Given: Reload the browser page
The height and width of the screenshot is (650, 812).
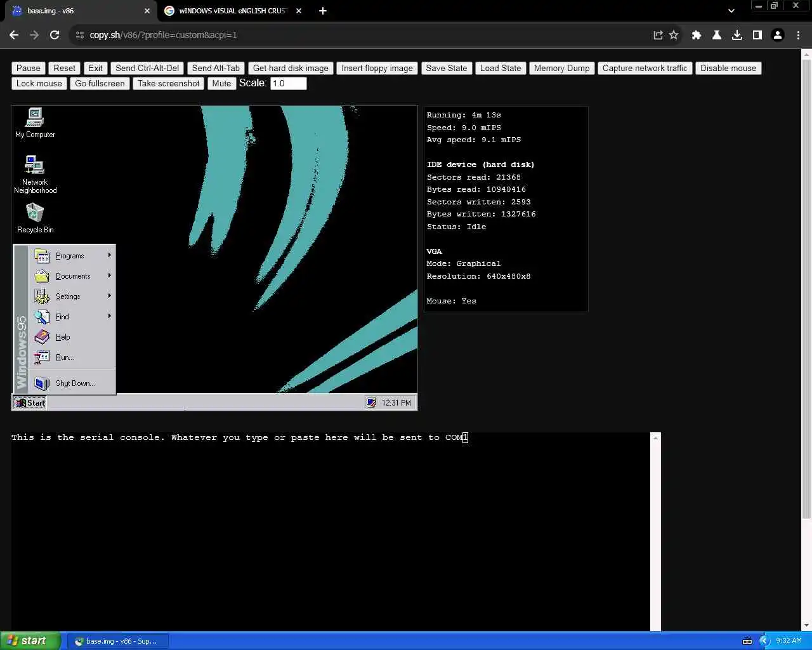Looking at the screenshot, I should [55, 35].
